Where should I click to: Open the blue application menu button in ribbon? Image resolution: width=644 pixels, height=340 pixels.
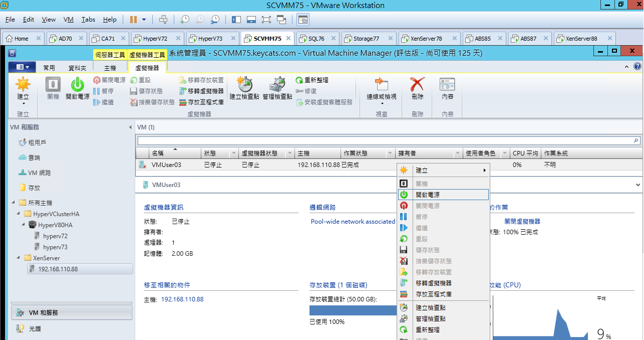23,67
